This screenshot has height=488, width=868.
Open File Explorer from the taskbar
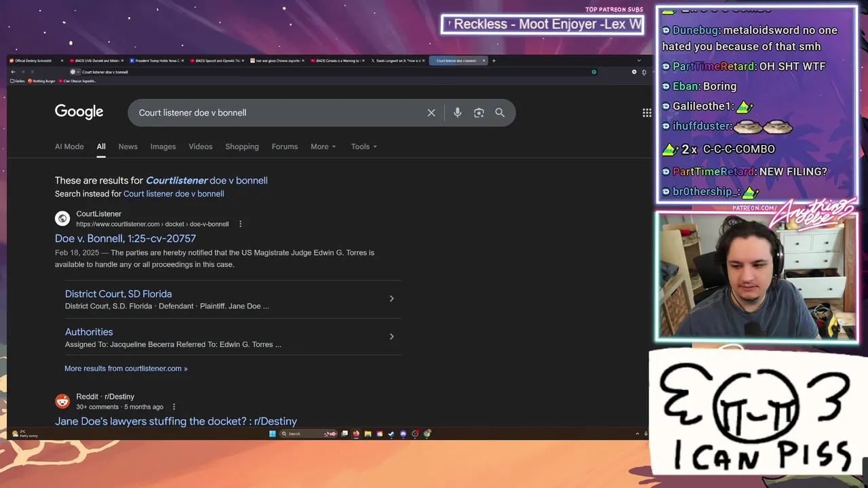[x=368, y=434]
